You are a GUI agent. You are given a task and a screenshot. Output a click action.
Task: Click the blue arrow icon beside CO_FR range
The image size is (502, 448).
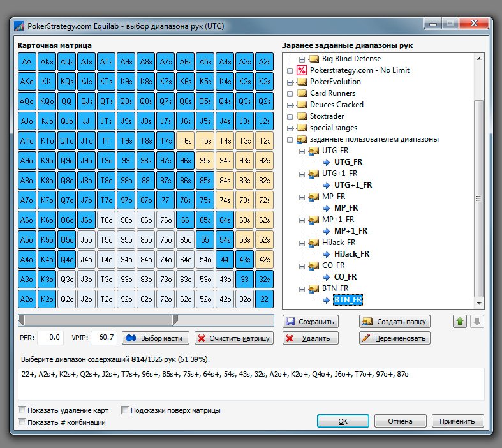[326, 277]
